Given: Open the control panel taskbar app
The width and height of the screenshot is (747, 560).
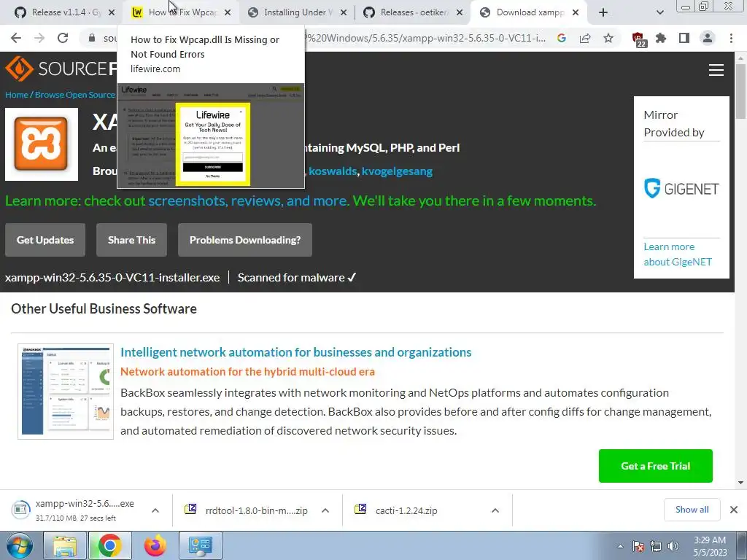Looking at the screenshot, I should (x=200, y=545).
